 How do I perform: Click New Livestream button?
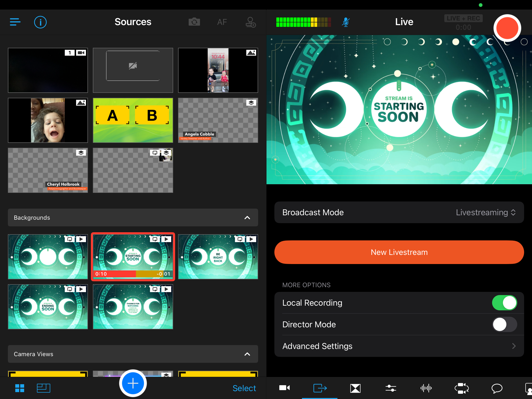pos(399,252)
